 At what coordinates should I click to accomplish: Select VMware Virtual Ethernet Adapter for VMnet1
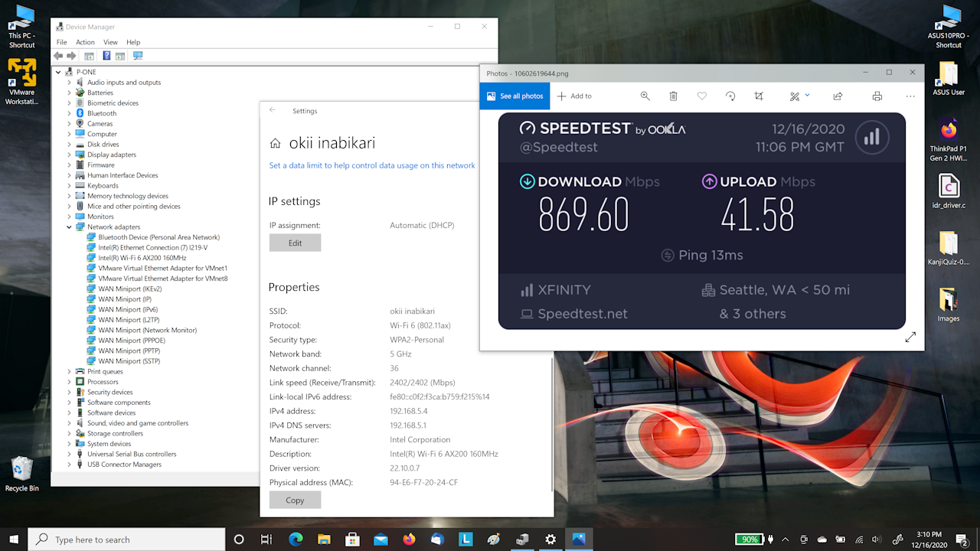tap(162, 268)
